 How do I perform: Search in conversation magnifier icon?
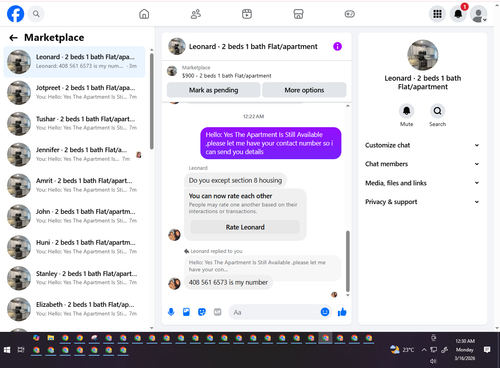click(437, 111)
